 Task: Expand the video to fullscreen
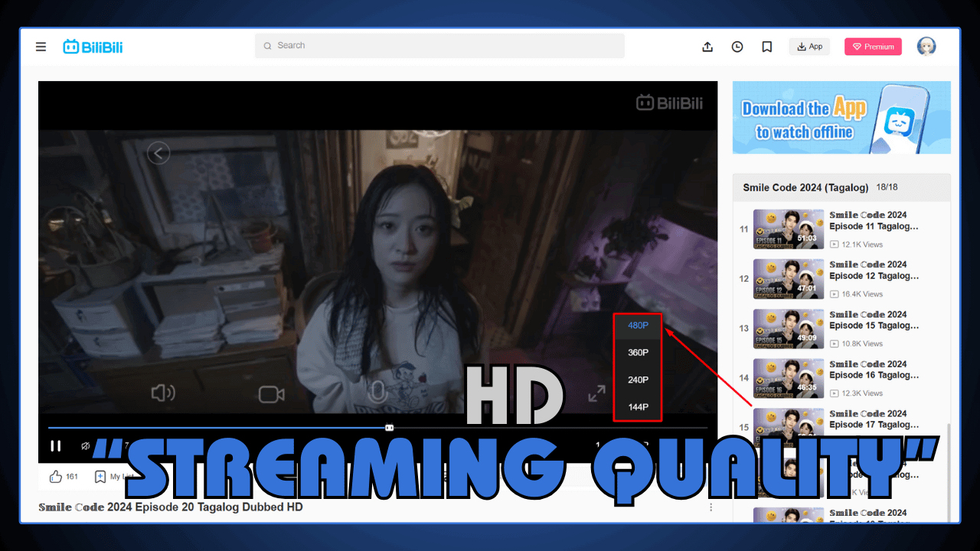pos(596,393)
